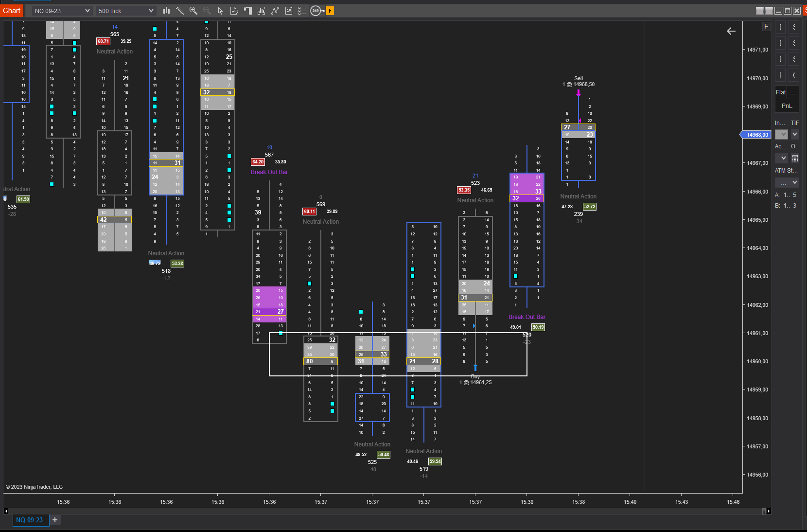The height and width of the screenshot is (532, 807).
Task: Click the Break Out Bar label above 520
Action: pyautogui.click(x=527, y=317)
